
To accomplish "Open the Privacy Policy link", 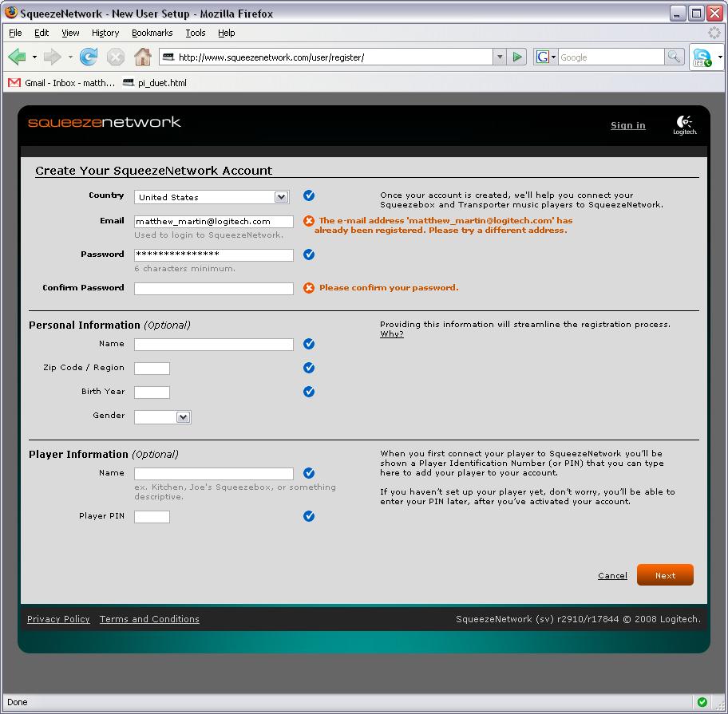I will [x=58, y=619].
